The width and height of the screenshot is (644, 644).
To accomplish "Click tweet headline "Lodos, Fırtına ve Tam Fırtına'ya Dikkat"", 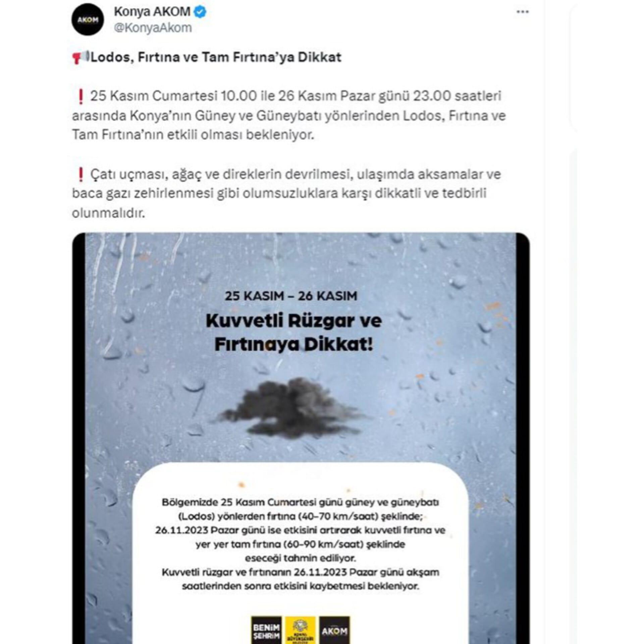I will coord(216,57).
